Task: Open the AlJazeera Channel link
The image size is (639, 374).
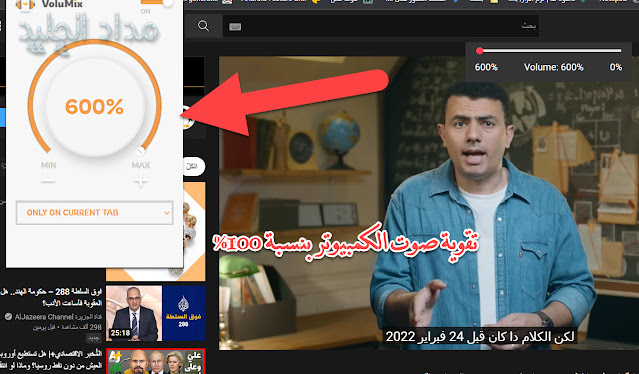Action: coord(44,317)
